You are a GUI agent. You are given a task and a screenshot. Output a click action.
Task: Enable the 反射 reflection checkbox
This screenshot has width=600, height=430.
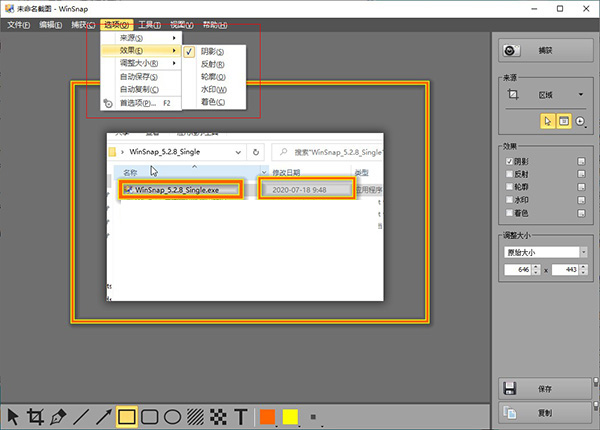(509, 174)
